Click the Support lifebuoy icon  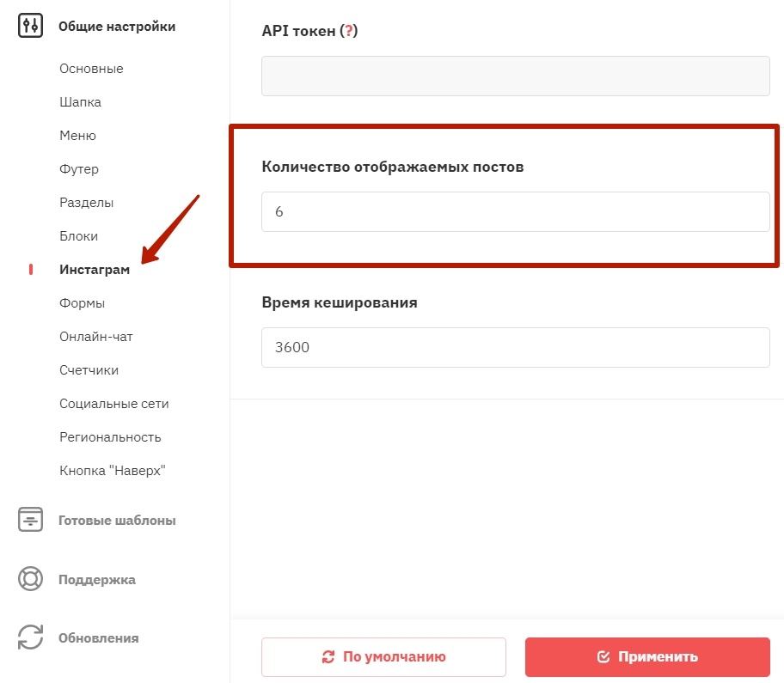coord(30,579)
